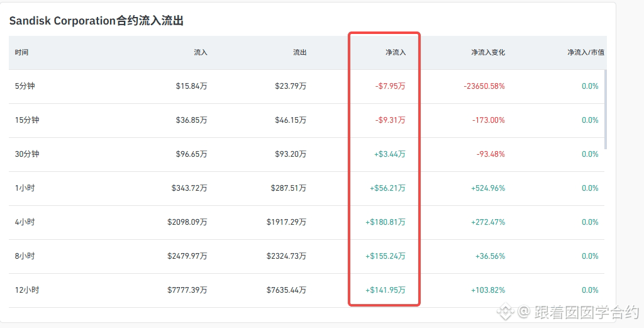Click inflow value $15.84万
Image resolution: width=644 pixels, height=328 pixels.
tap(191, 86)
